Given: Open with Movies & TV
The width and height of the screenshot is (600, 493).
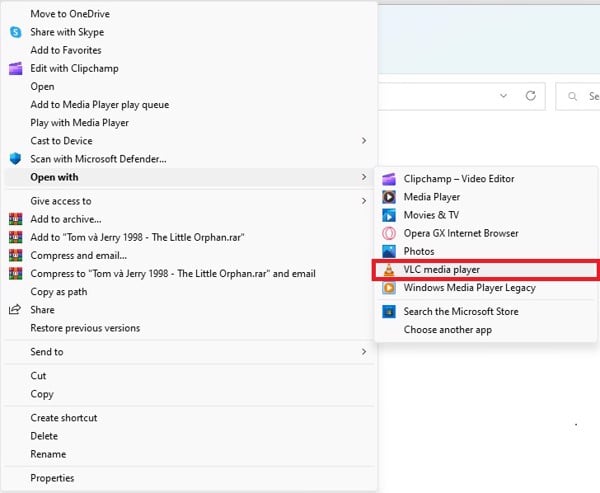Looking at the screenshot, I should coord(431,215).
